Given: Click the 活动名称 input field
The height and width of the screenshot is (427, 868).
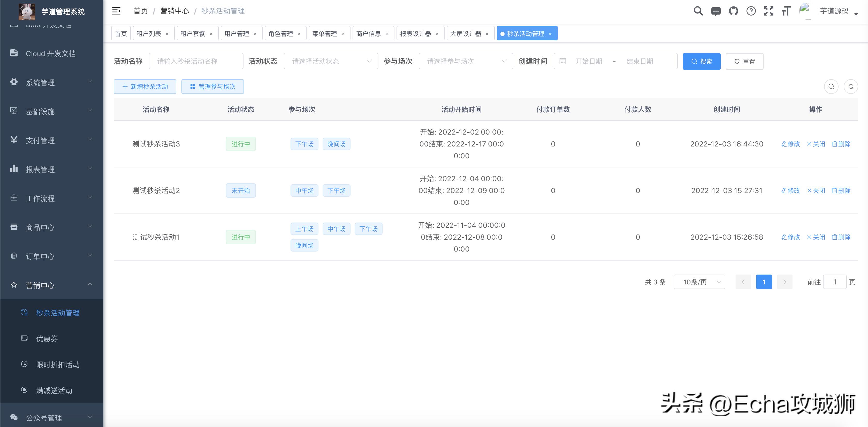Looking at the screenshot, I should pos(196,61).
